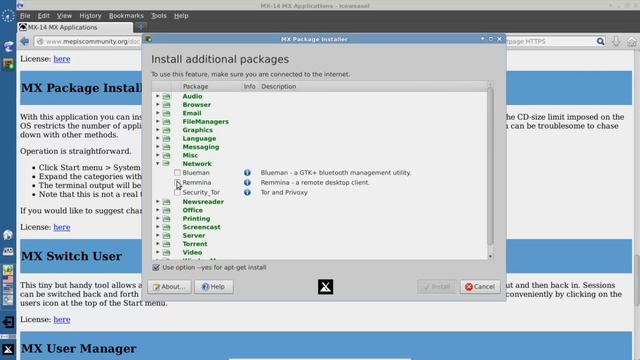The image size is (640, 360).
Task: Click the Newsreader category folder icon
Action: [x=167, y=202]
